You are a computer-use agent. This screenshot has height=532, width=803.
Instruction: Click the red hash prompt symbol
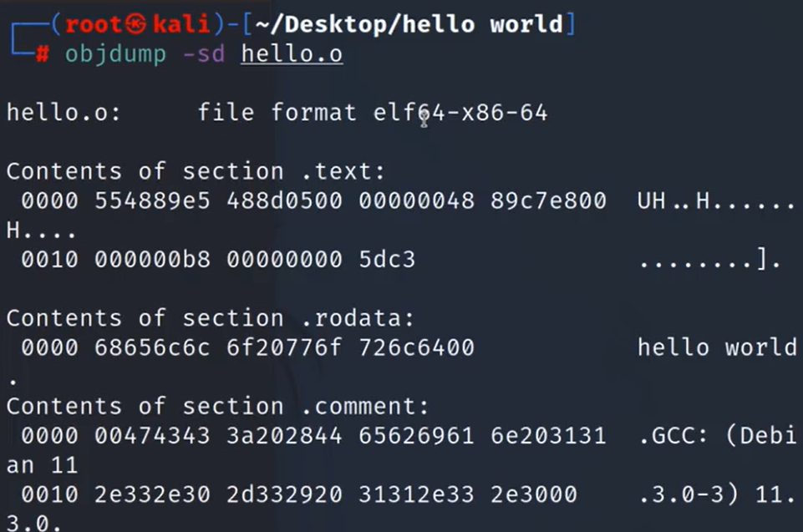[42, 53]
